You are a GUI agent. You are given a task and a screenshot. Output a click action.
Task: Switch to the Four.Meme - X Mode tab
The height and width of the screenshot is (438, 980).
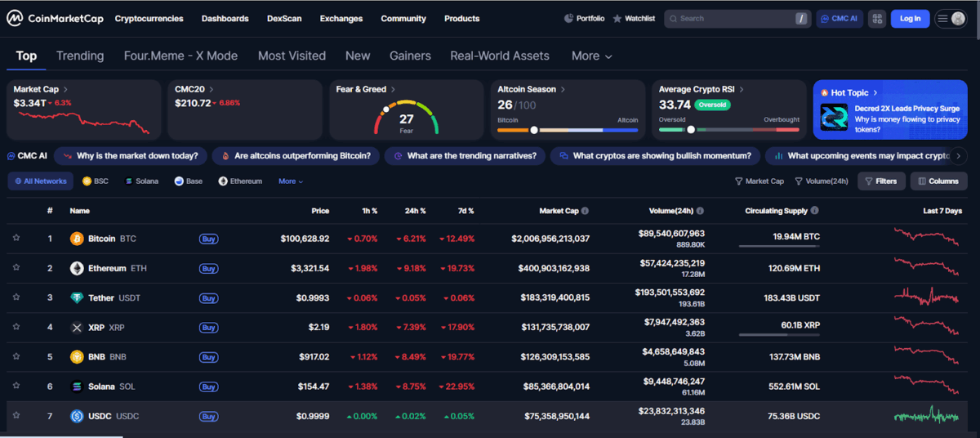point(180,56)
